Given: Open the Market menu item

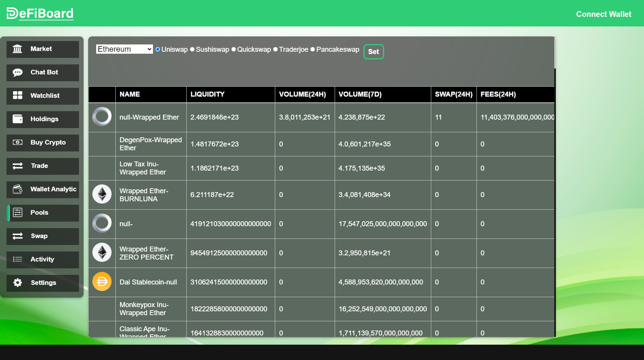Looking at the screenshot, I should click(x=43, y=49).
